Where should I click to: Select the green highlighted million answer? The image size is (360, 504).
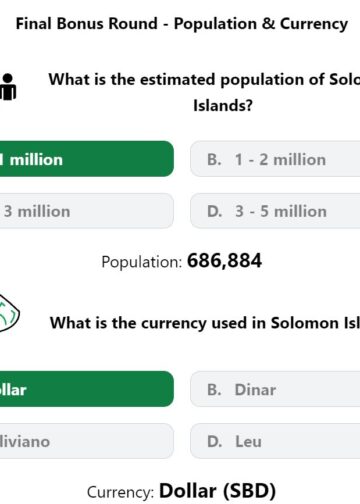click(87, 159)
